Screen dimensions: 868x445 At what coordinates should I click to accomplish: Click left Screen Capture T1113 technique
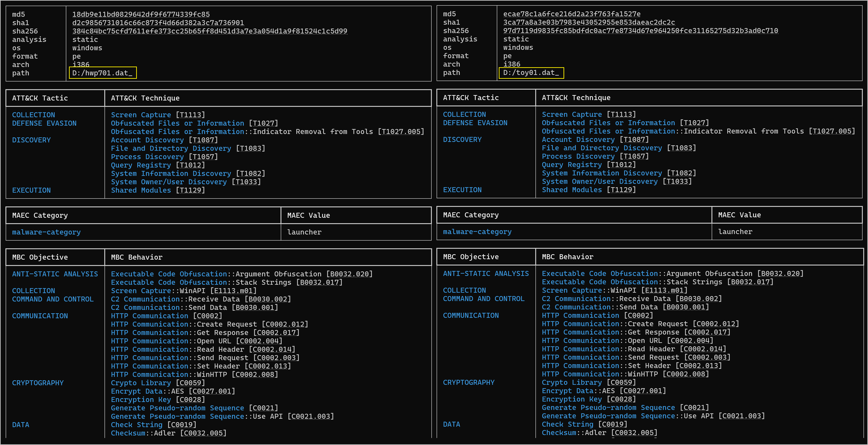[158, 115]
